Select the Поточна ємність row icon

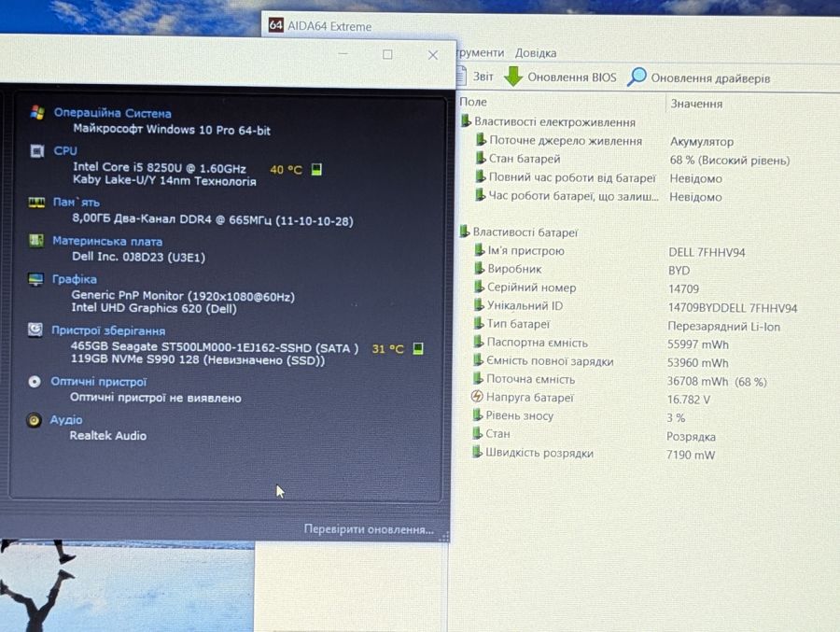(478, 378)
